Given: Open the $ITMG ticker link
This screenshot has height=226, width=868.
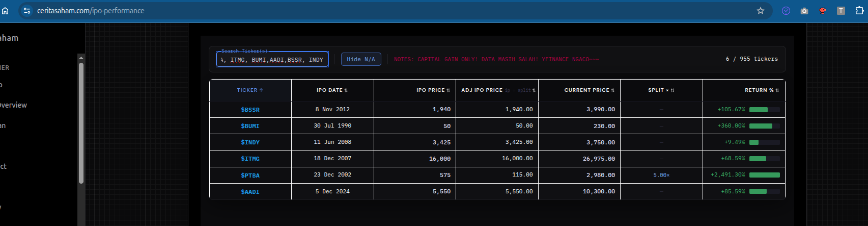Looking at the screenshot, I should [x=250, y=159].
